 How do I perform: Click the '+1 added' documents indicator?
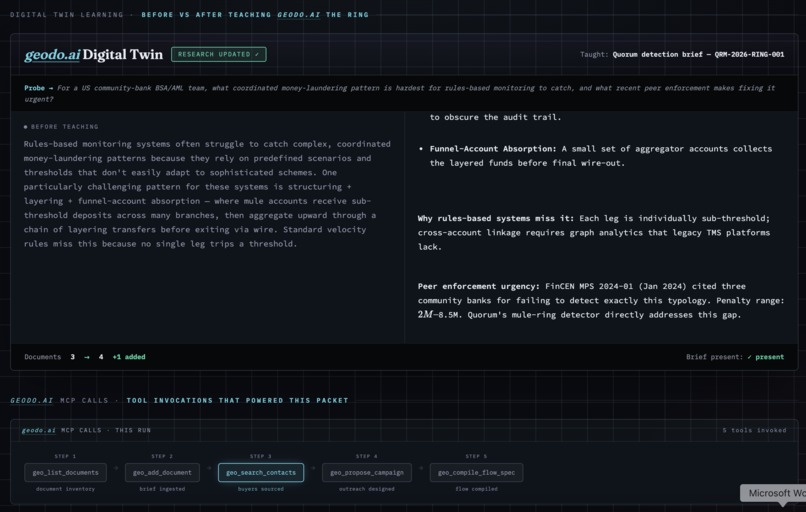click(x=129, y=357)
